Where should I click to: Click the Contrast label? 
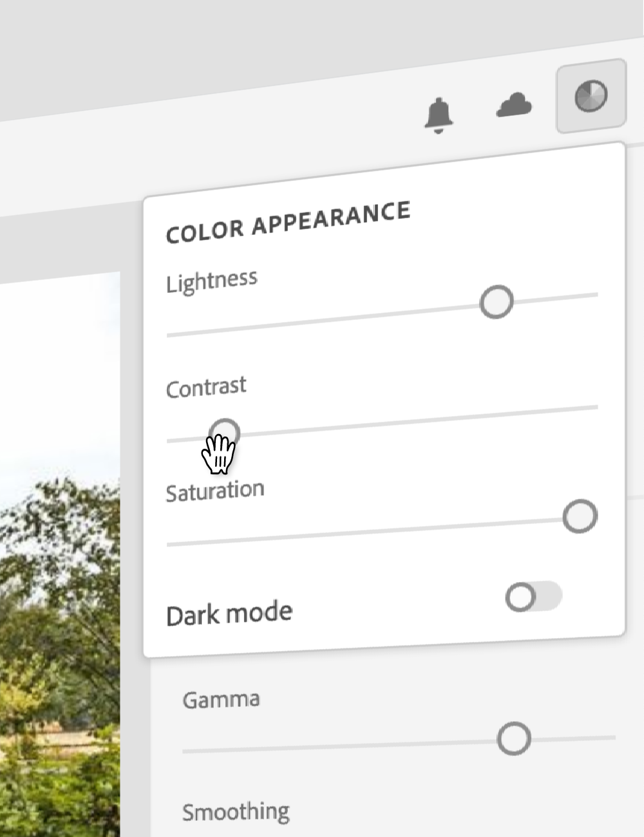pos(206,388)
